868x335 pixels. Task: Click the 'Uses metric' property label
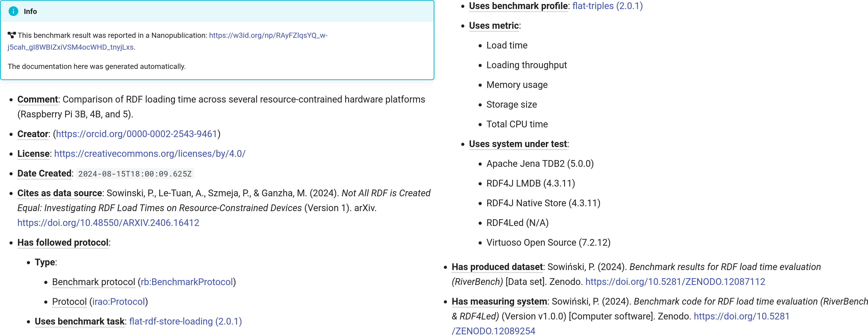[x=494, y=26]
